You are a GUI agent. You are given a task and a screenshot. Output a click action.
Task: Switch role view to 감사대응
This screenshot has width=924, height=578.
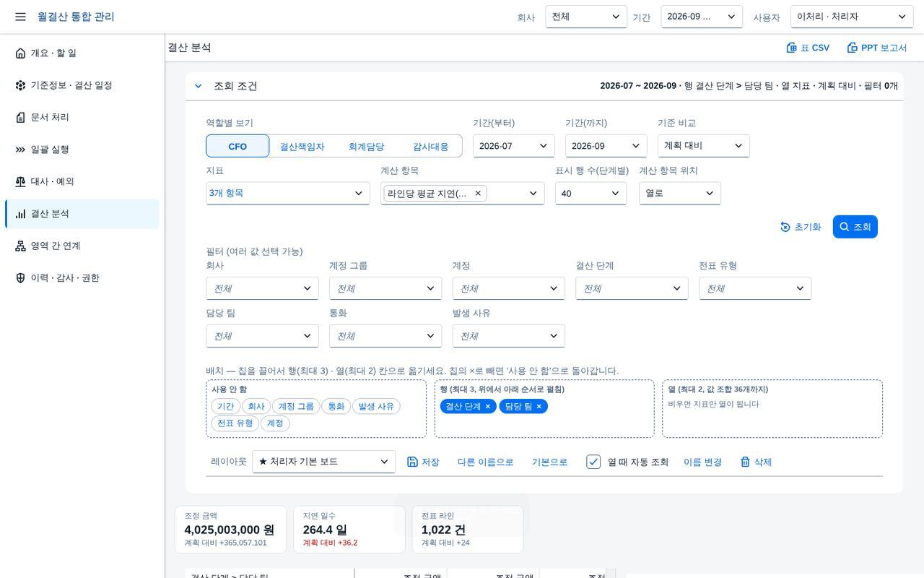430,146
